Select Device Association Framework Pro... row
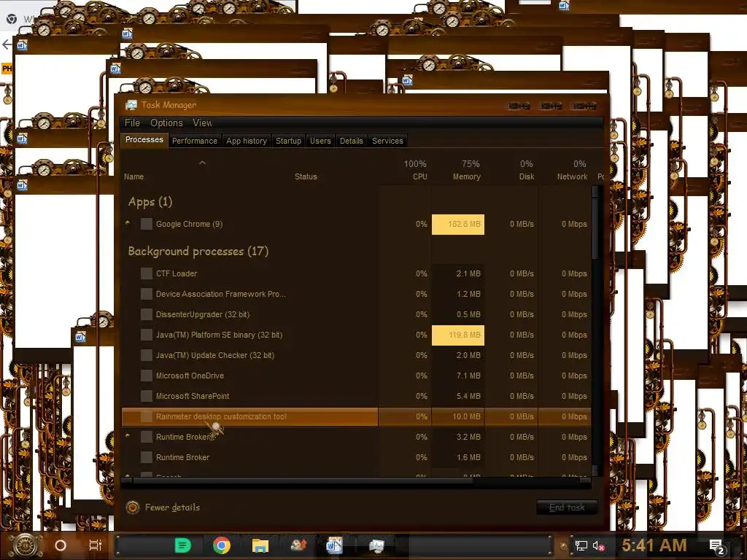747x560 pixels. click(x=356, y=294)
